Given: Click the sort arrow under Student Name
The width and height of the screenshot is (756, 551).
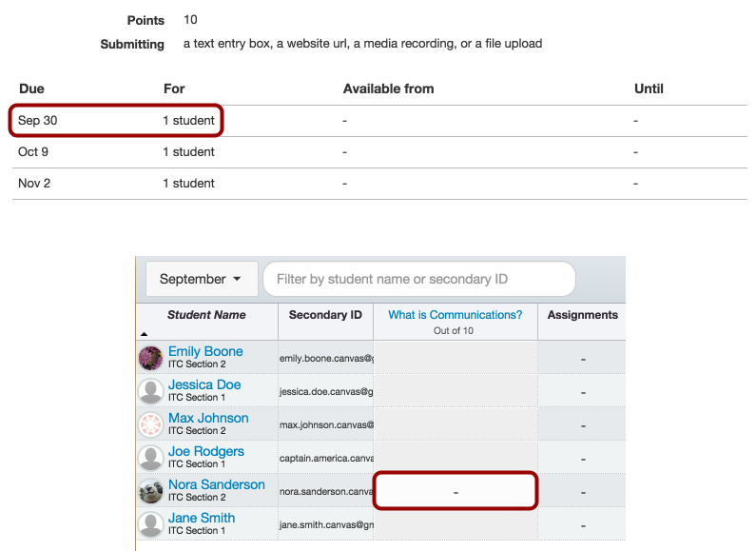Looking at the screenshot, I should [145, 334].
